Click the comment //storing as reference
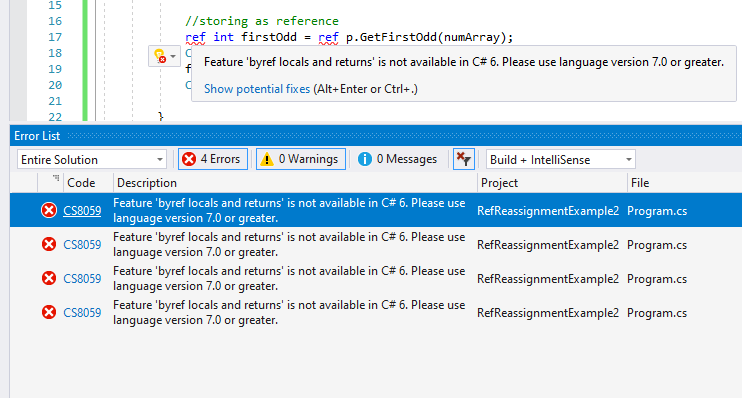 (x=262, y=21)
